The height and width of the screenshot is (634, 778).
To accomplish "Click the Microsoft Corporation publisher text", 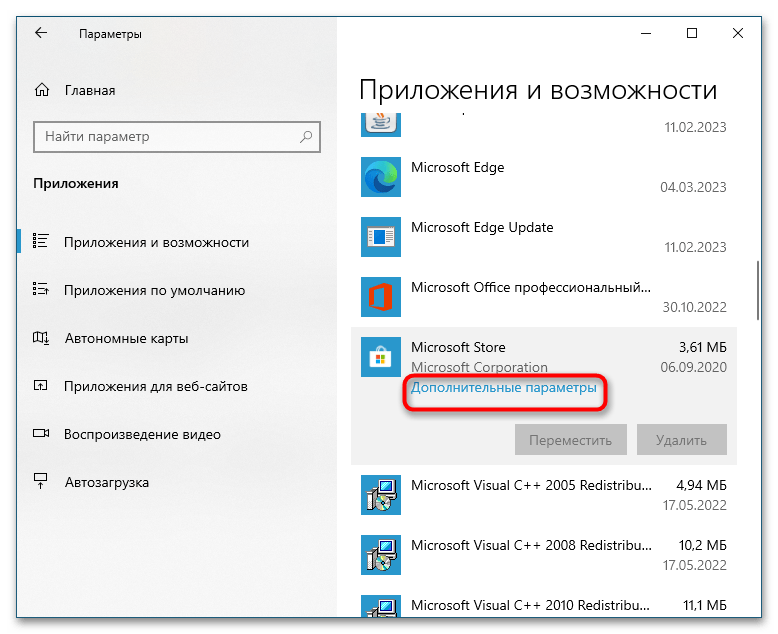I will [479, 367].
